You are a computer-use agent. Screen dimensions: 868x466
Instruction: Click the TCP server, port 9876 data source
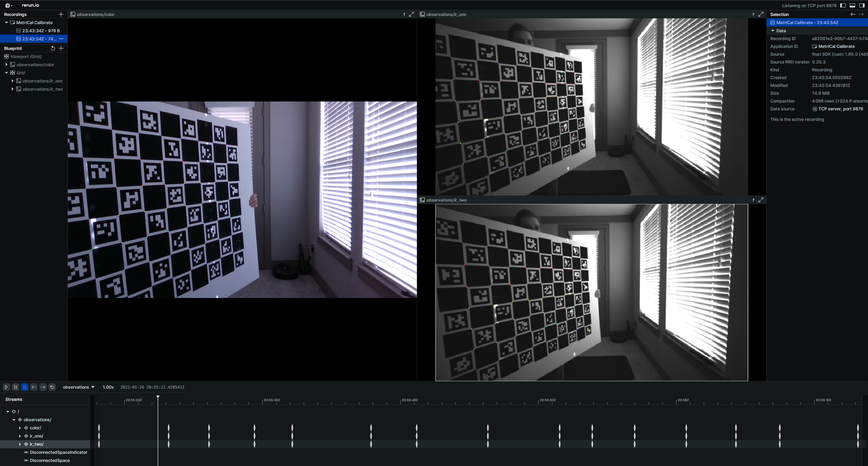[x=837, y=109]
